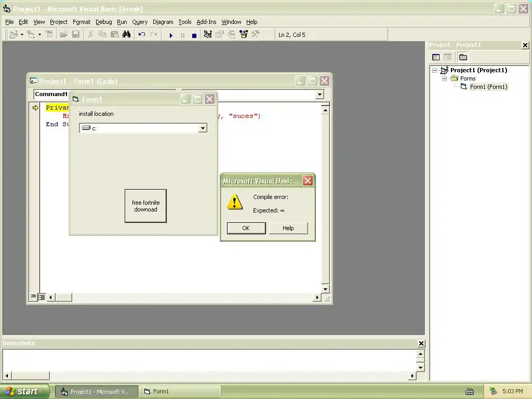Click View Code icon in Project panel
532x399 pixels.
pos(436,57)
